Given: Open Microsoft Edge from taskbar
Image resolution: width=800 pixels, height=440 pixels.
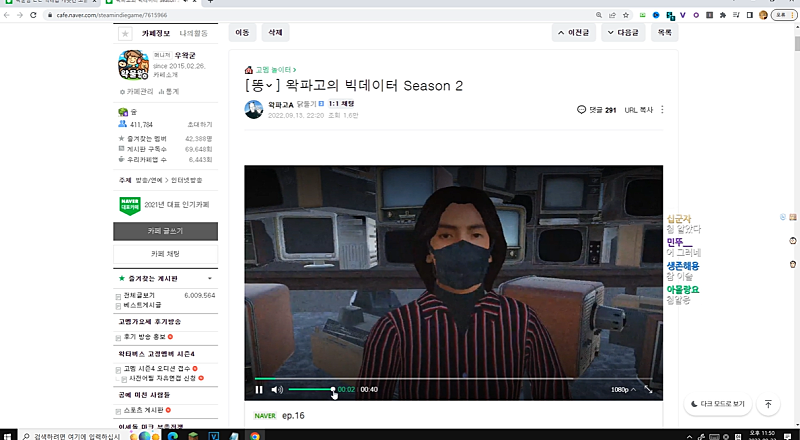Looking at the screenshot, I should pos(172,436).
